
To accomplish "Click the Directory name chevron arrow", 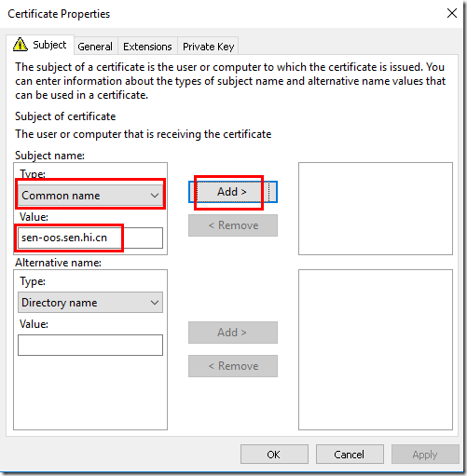I will (x=155, y=303).
